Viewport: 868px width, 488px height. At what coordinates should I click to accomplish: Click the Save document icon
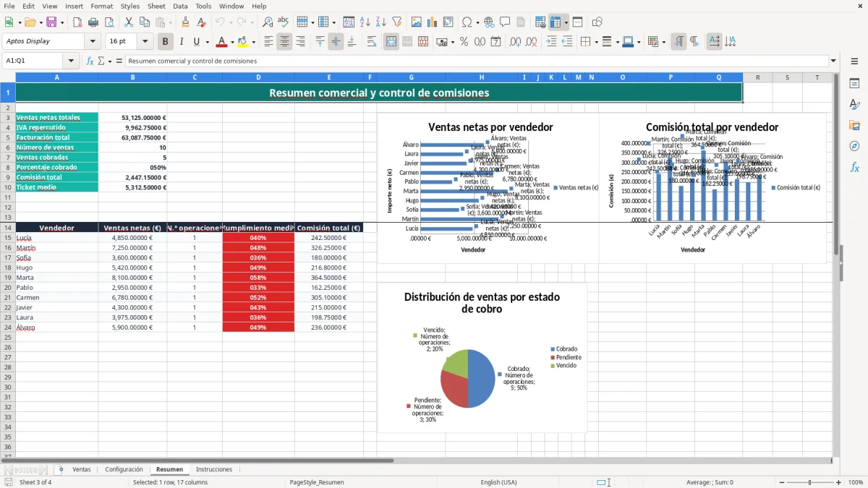point(50,22)
